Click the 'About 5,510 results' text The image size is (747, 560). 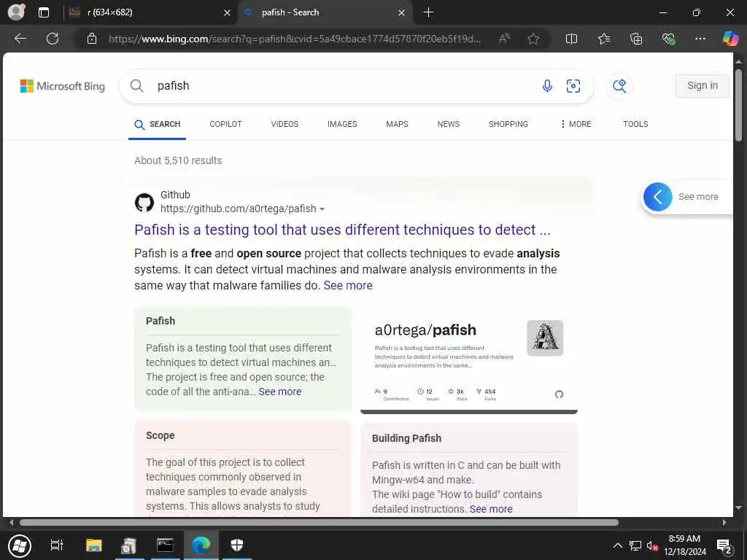coord(178,160)
